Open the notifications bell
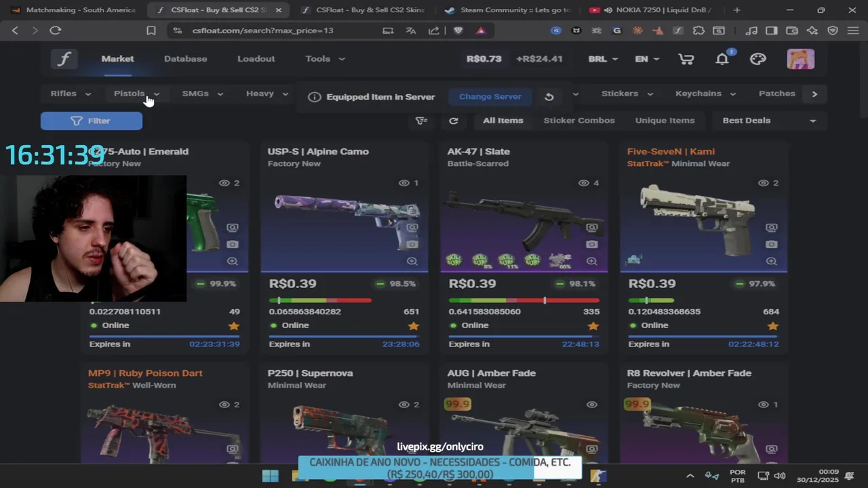 [x=722, y=59]
